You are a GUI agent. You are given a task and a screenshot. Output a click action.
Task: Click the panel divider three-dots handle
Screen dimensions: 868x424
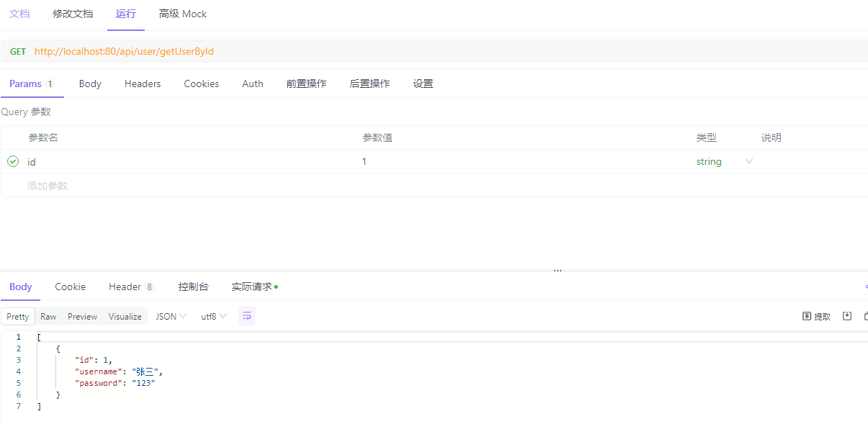click(558, 271)
